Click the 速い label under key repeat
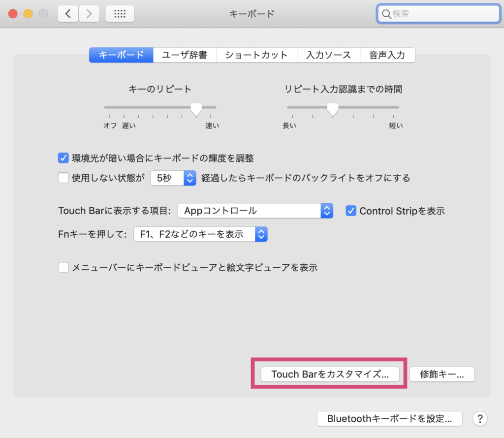The height and width of the screenshot is (438, 504). (x=212, y=125)
